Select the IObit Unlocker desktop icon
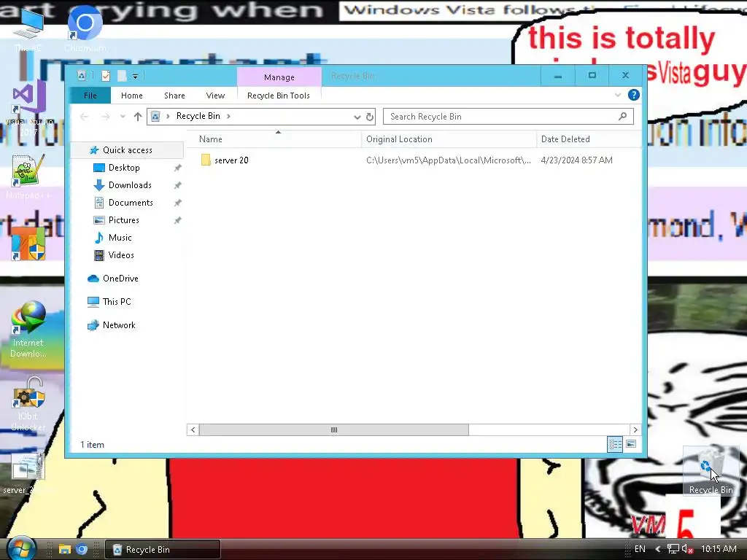This screenshot has height=560, width=747. coord(28,404)
